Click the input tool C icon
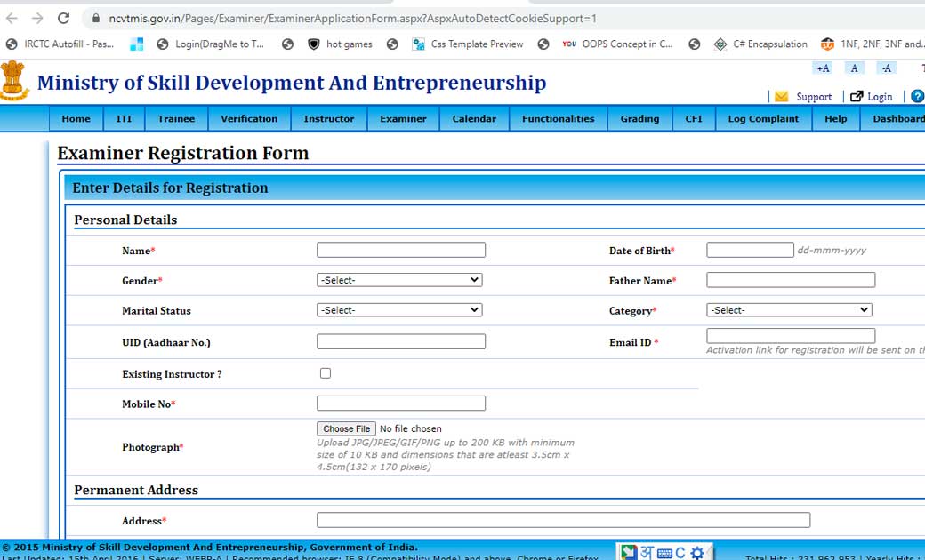The image size is (925, 560). [x=680, y=554]
